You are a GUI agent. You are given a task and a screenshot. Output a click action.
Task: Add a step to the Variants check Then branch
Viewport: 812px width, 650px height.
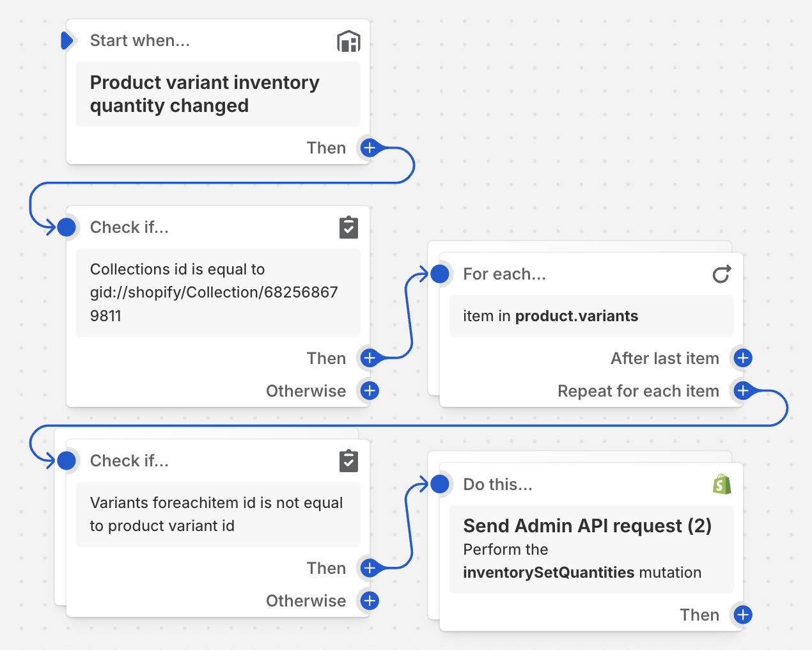(x=370, y=568)
